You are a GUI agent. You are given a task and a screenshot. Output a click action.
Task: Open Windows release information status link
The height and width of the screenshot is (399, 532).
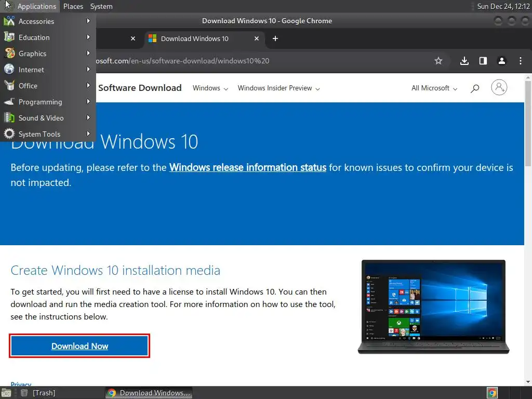click(248, 168)
